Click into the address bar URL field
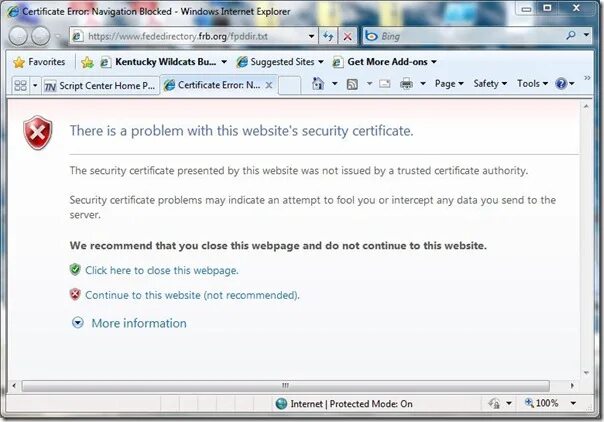The image size is (604, 422). [195, 36]
